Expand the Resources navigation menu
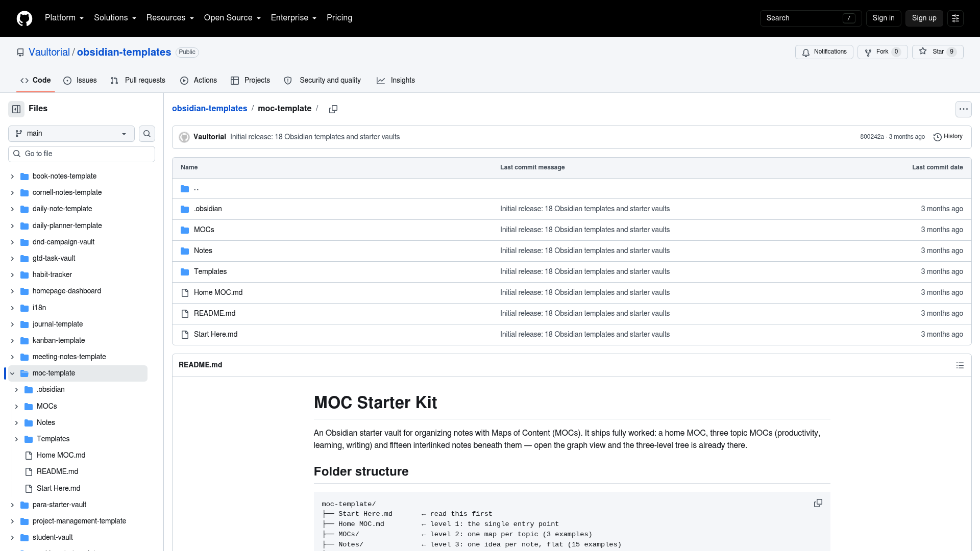This screenshot has width=980, height=551. 170,18
